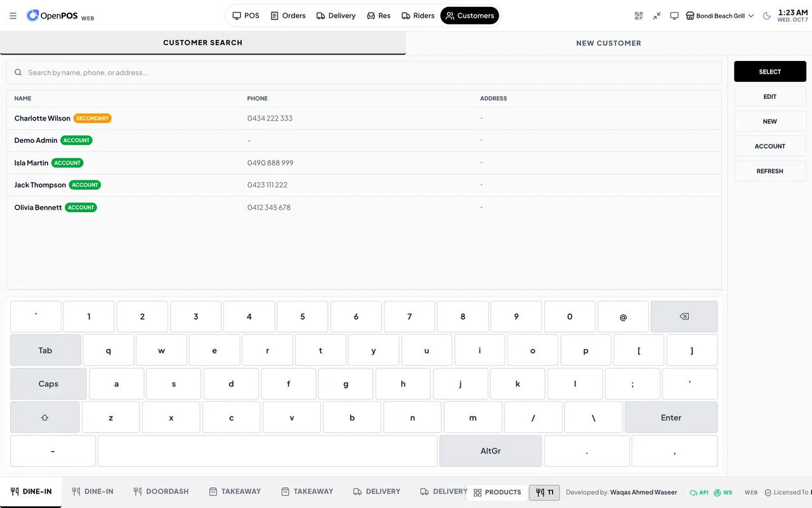Select the Charlotte Wilson customer row
This screenshot has height=508, width=812.
[x=364, y=118]
